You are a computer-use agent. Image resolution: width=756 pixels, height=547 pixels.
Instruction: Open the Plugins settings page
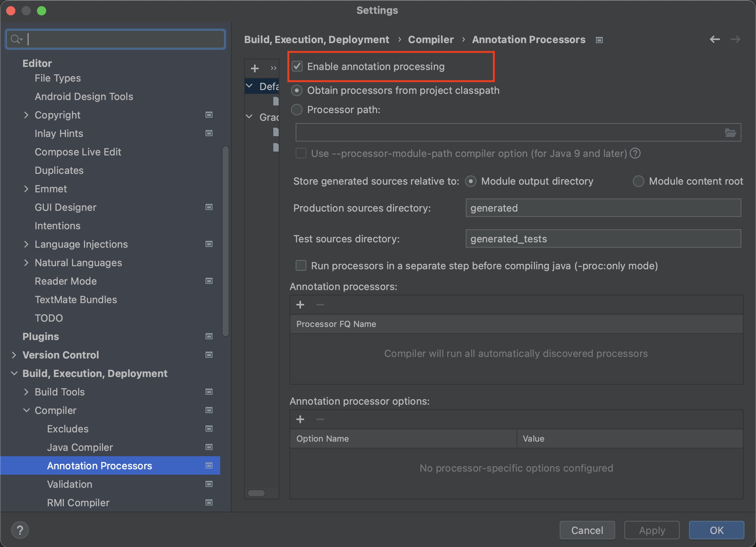pos(40,337)
